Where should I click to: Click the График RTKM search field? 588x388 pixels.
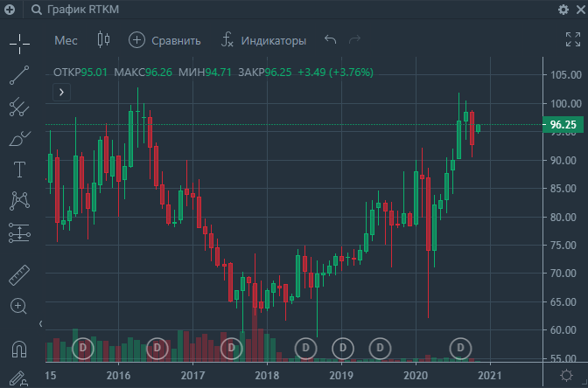(82, 10)
